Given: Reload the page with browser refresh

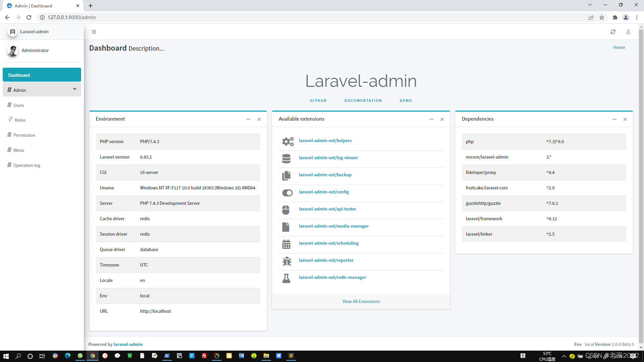Looking at the screenshot, I should tap(29, 17).
